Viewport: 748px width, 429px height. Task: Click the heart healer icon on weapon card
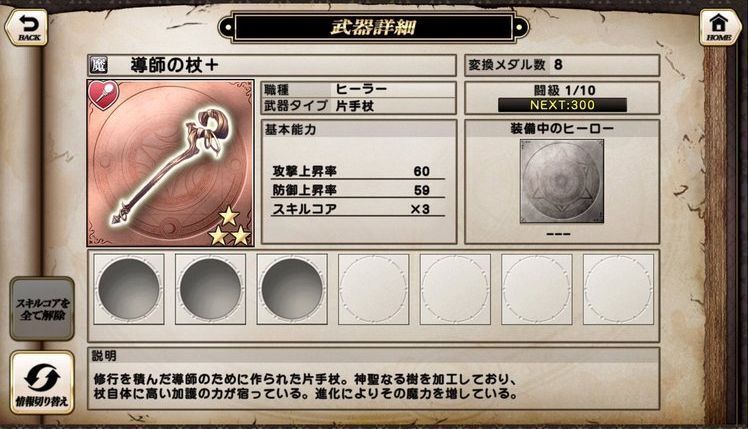pos(104,94)
